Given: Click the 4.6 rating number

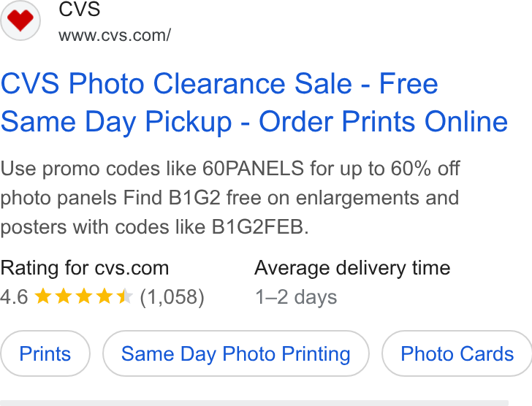Looking at the screenshot, I should [x=15, y=297].
